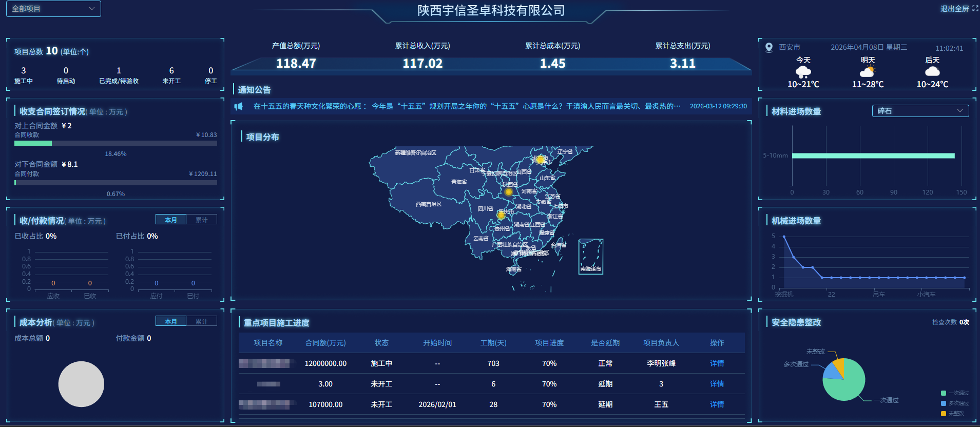This screenshot has width=980, height=427.
Task: Click the 累计总成本 value 1.45
Action: (x=552, y=64)
